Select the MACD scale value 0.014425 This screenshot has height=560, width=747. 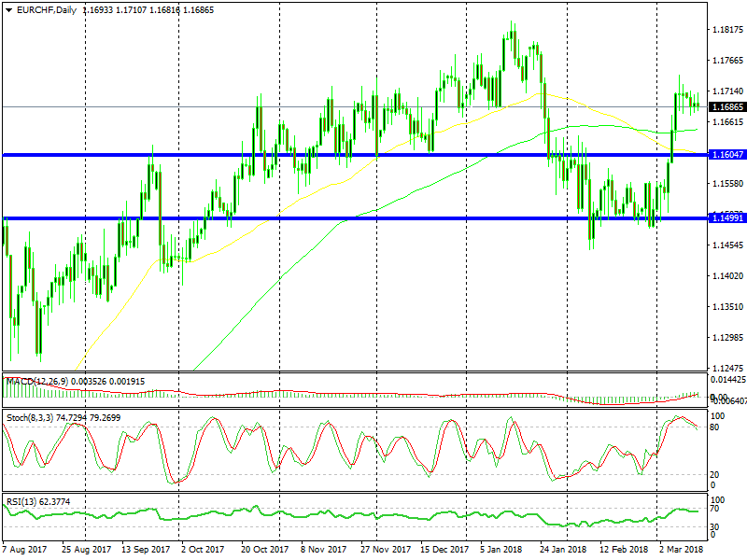pyautogui.click(x=727, y=380)
